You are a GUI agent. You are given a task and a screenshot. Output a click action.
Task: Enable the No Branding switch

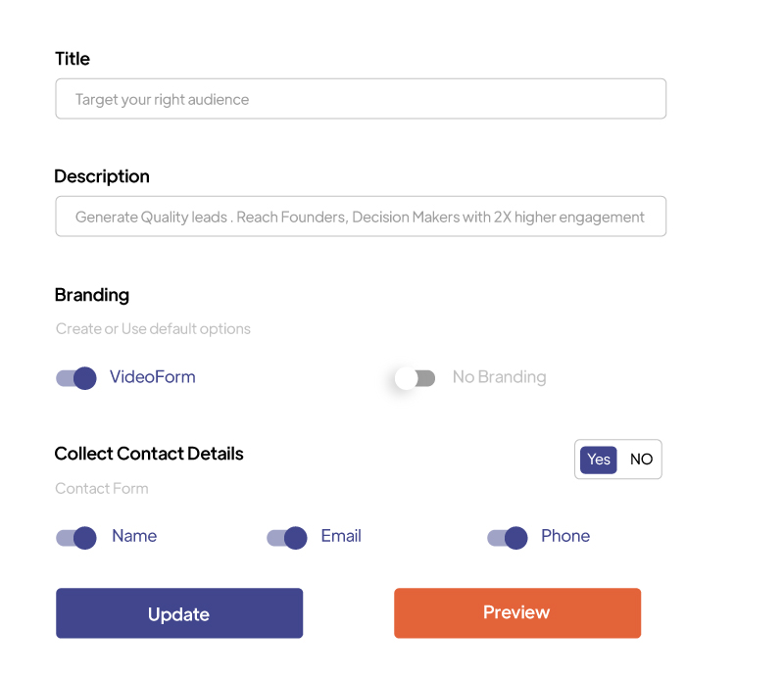(415, 378)
